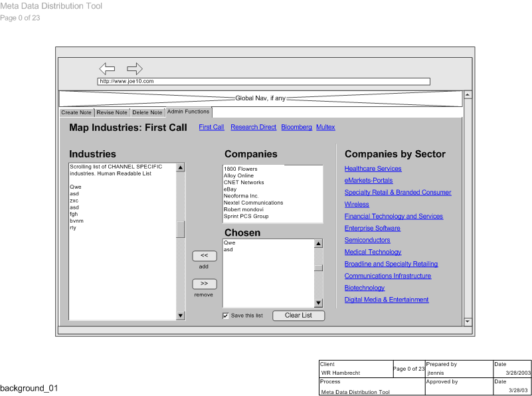Open the Research Direct link
Screen dimensions: 532x396
point(253,127)
